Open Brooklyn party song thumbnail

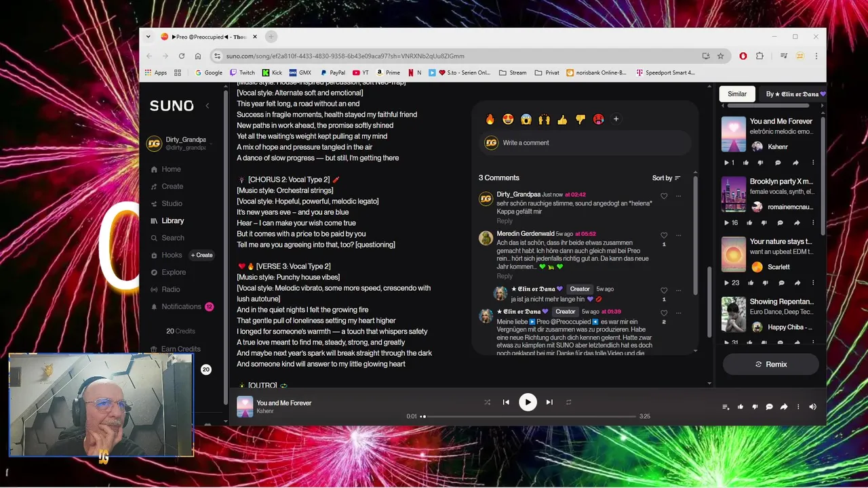(734, 195)
